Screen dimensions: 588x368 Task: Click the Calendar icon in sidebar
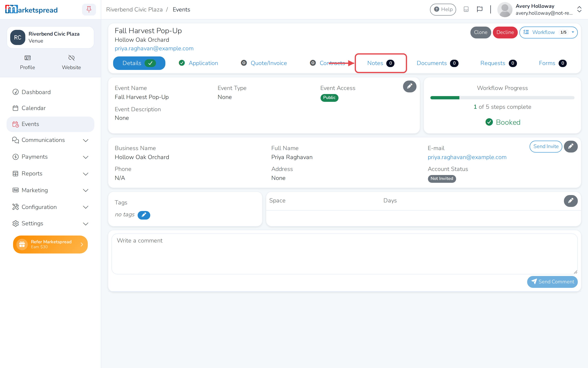coord(16,108)
